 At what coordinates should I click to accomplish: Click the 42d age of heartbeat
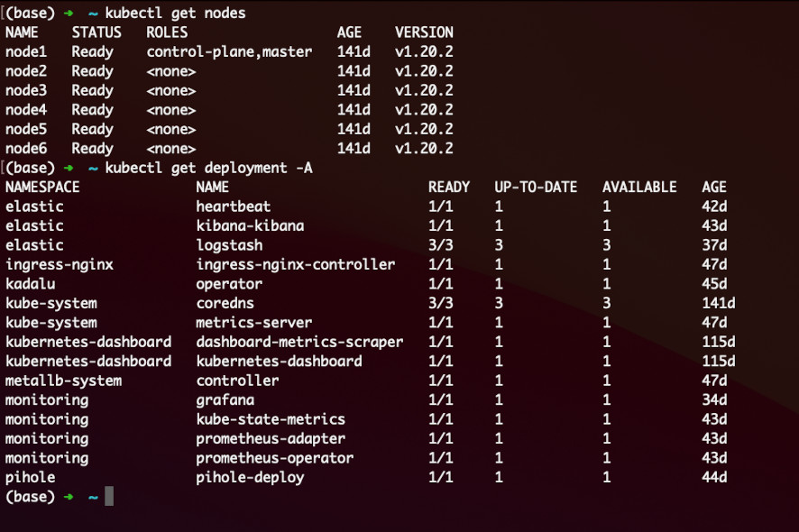point(714,206)
